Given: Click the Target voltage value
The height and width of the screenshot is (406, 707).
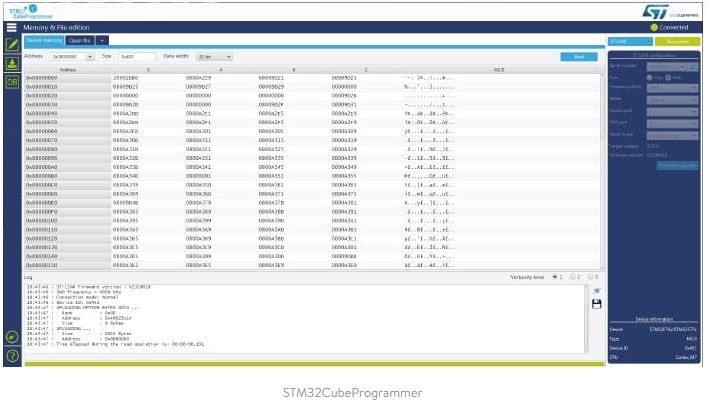Looking at the screenshot, I should 653,147.
